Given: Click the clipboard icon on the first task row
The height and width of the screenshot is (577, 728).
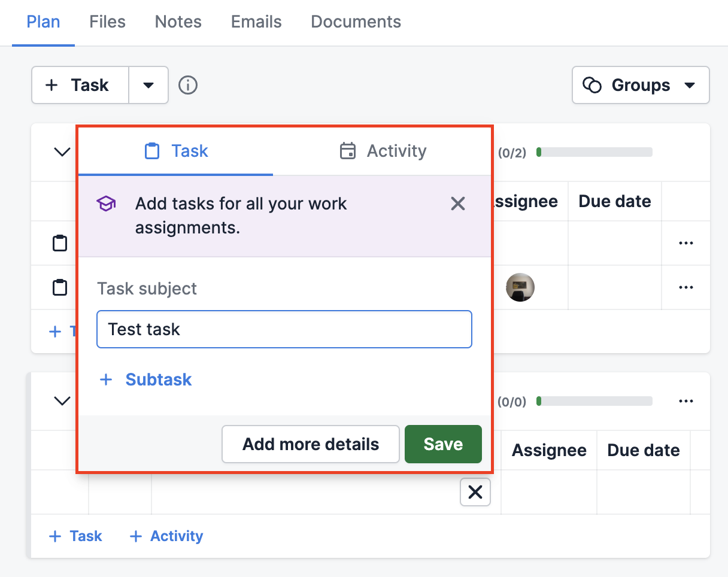Looking at the screenshot, I should [60, 243].
